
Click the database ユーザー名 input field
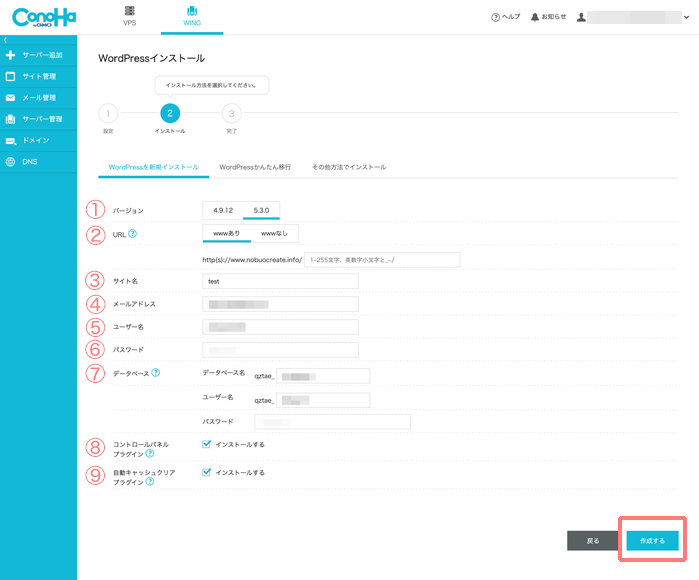pyautogui.click(x=323, y=400)
